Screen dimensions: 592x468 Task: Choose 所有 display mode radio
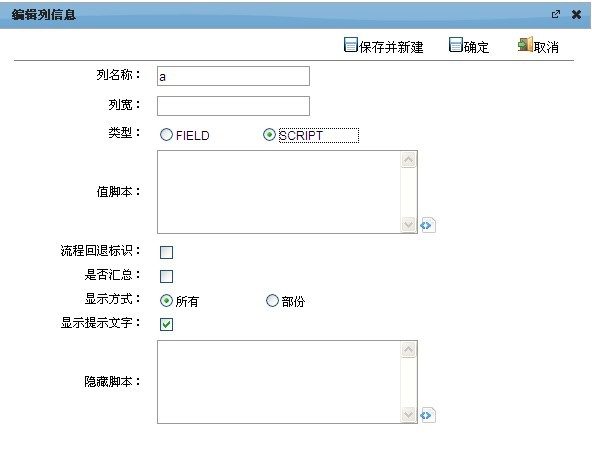166,301
